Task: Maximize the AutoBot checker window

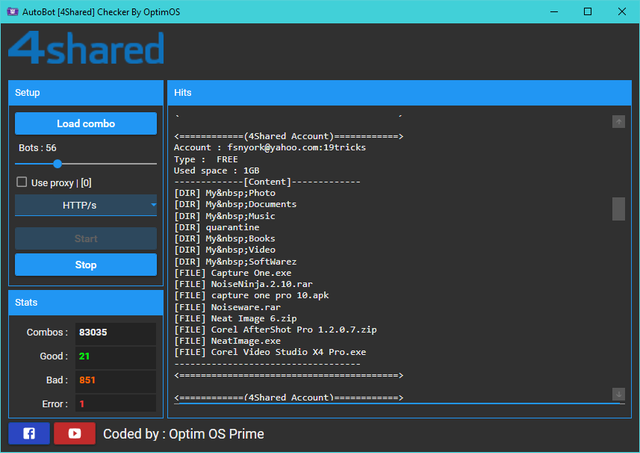Action: [x=588, y=11]
